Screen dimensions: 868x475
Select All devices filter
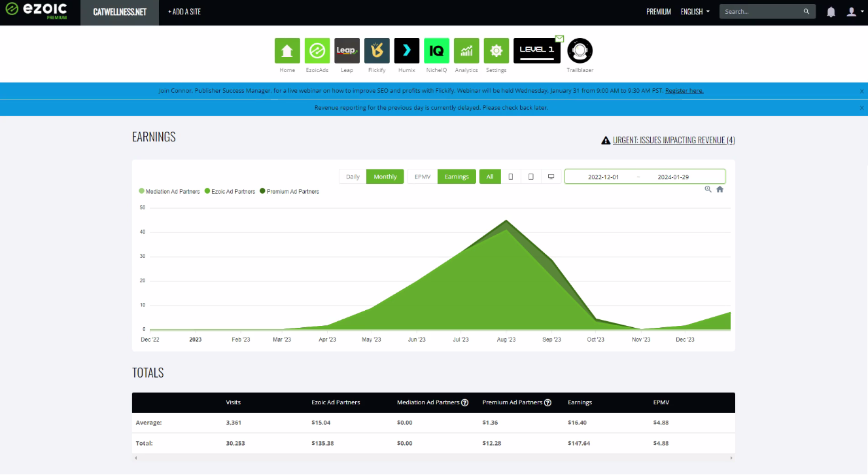click(x=490, y=177)
